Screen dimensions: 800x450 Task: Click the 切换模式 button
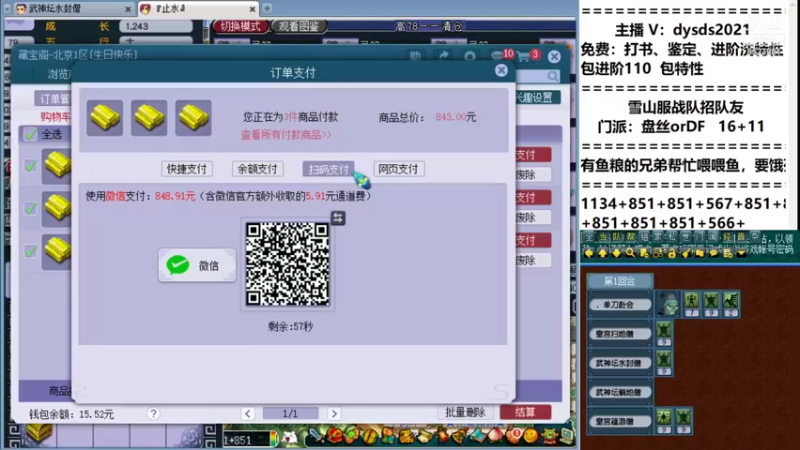coord(241,27)
